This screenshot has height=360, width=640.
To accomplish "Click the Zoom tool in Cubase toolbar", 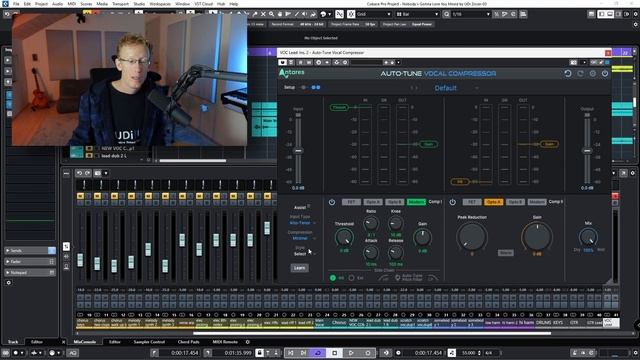I will click(x=271, y=14).
